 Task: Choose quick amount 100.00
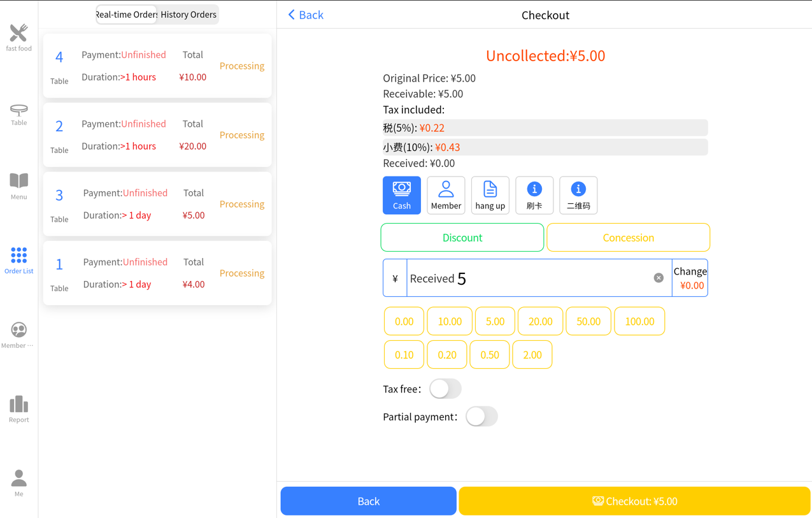639,321
